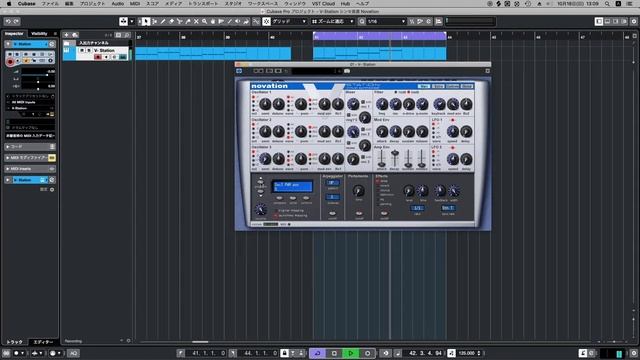Select 24dB filter slope radio

point(409,92)
